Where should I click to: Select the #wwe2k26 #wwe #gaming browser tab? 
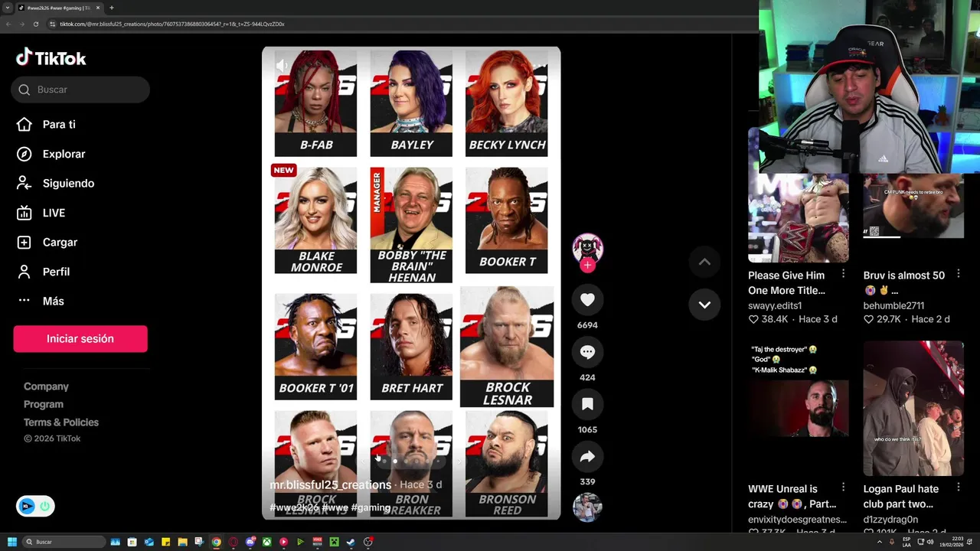(59, 8)
